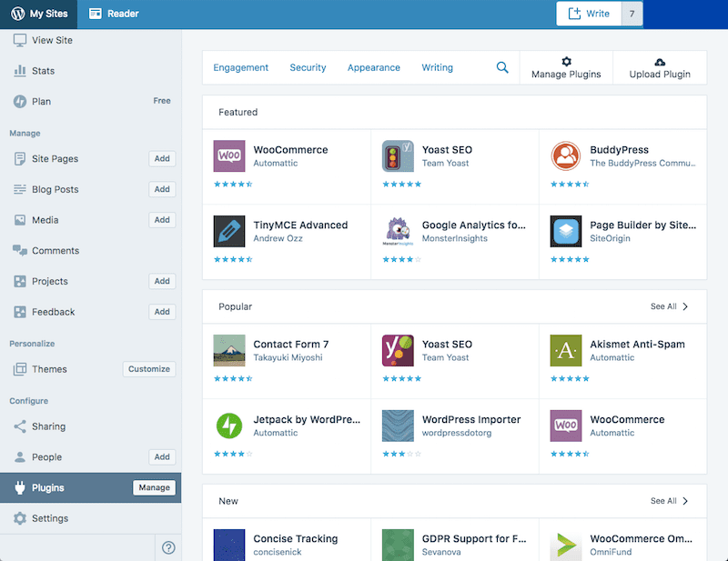Open the Comments bubble icon
The height and width of the screenshot is (561, 728).
point(20,251)
